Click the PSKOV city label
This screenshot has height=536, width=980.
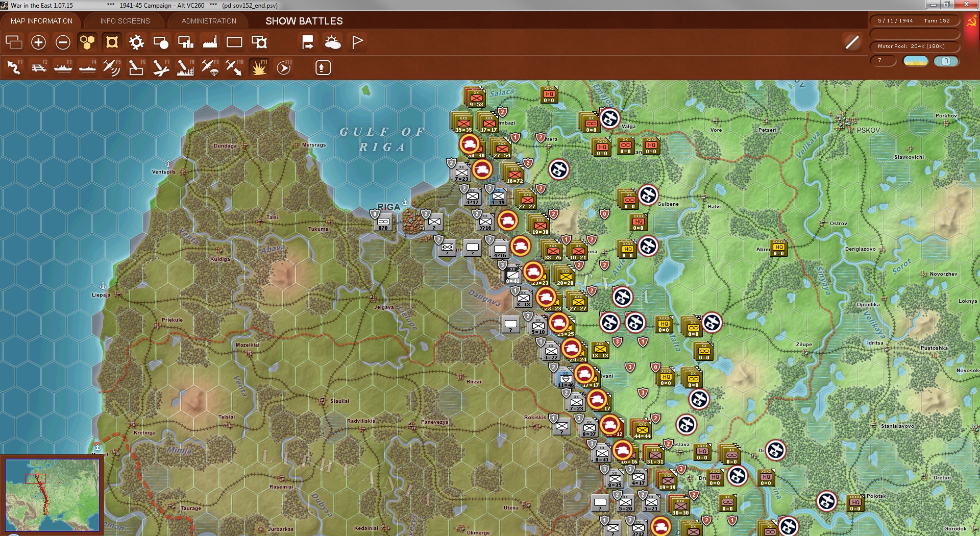[868, 130]
